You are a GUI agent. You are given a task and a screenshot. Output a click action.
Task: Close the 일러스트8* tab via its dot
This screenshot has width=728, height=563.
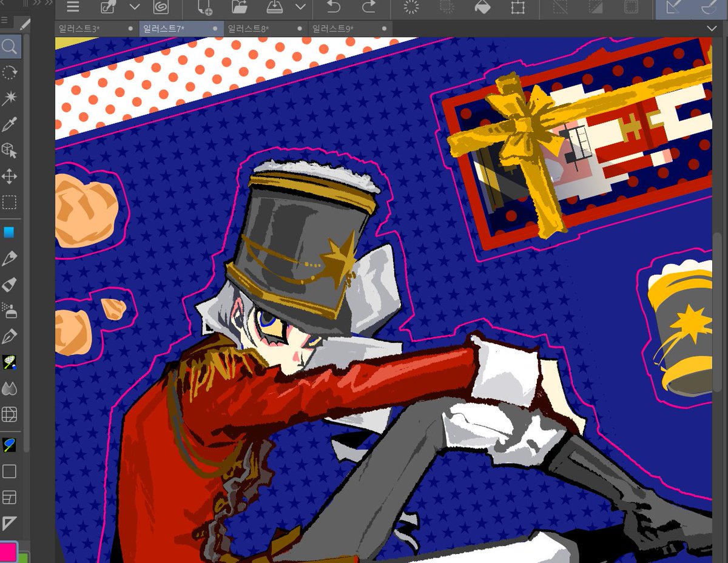(300, 29)
